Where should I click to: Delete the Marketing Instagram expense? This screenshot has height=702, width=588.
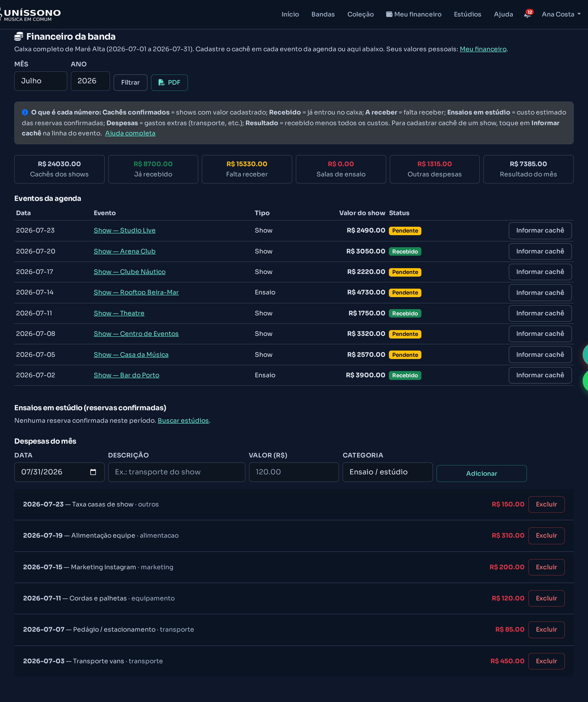click(546, 567)
